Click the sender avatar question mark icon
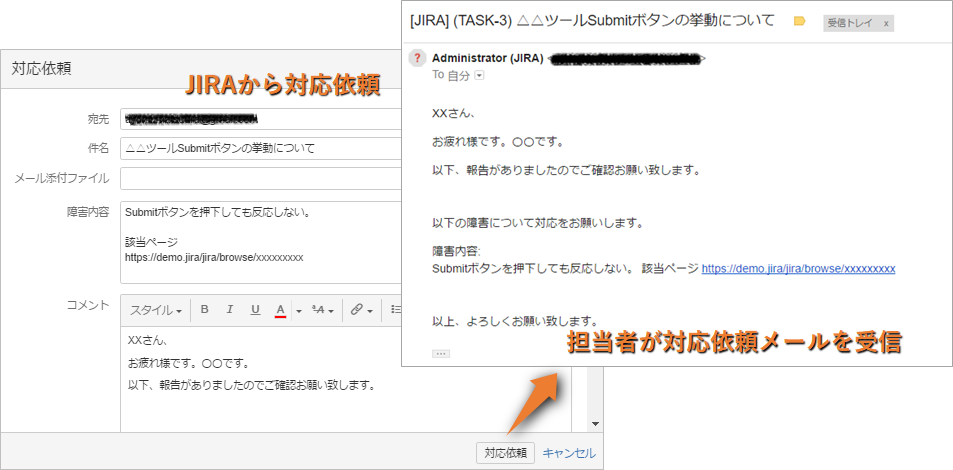 (x=417, y=58)
